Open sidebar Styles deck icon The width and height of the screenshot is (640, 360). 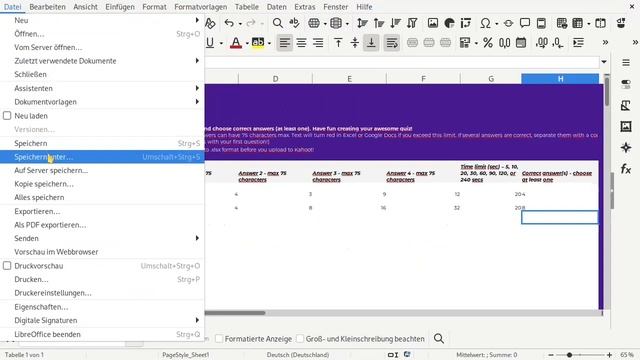tap(626, 105)
